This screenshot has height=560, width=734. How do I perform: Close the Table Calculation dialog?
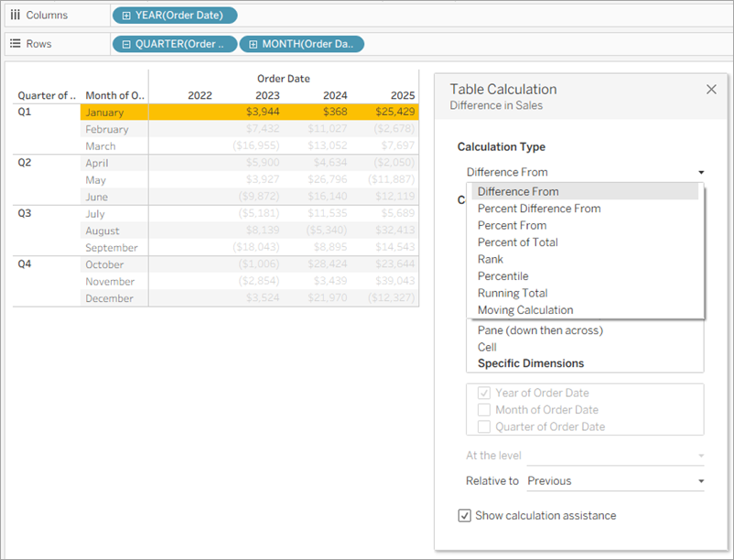point(711,89)
